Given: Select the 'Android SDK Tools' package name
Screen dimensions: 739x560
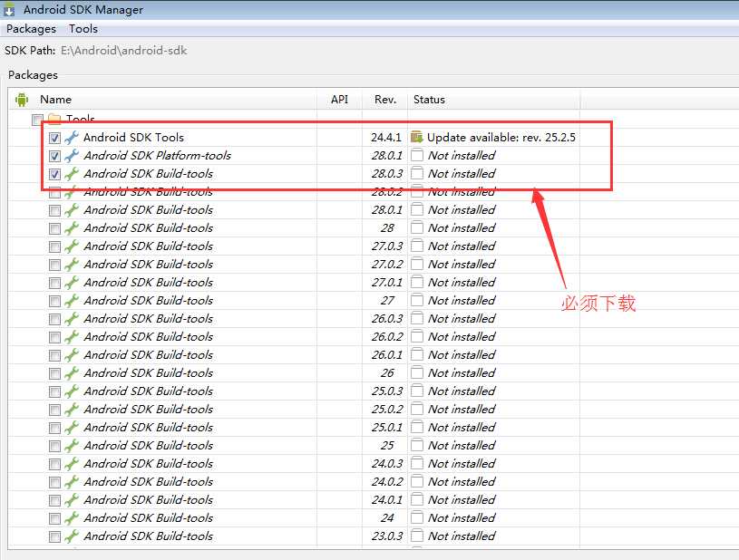Looking at the screenshot, I should tap(134, 138).
